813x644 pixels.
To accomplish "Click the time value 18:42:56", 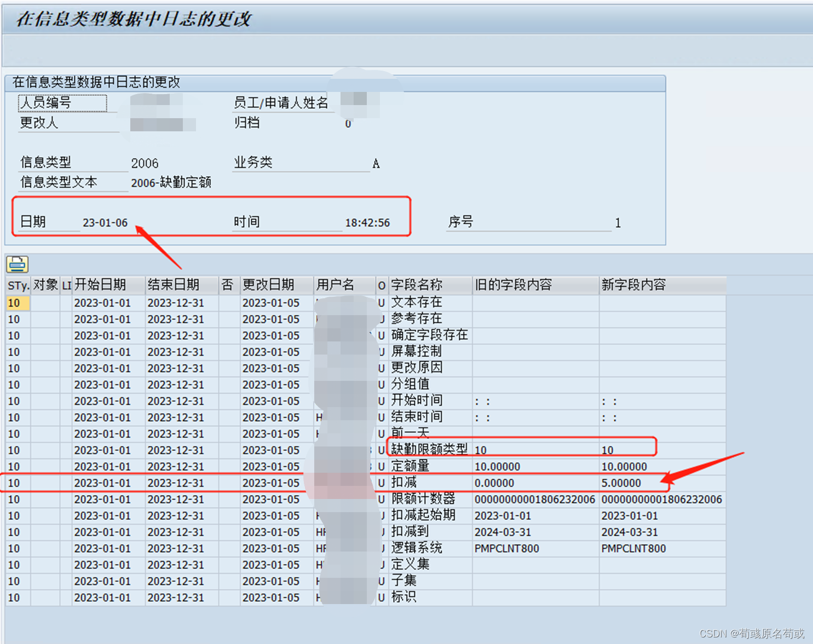I will [367, 223].
